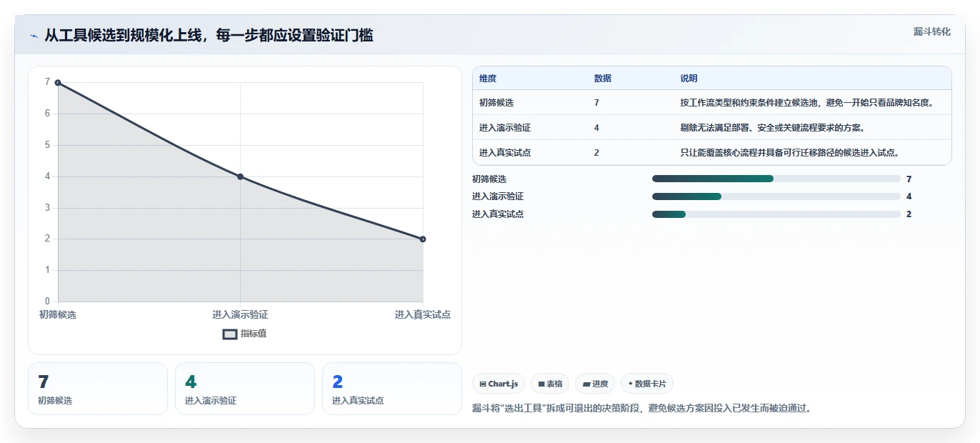This screenshot has width=980, height=443.
Task: Click the Chart.js tag chip
Action: click(499, 384)
